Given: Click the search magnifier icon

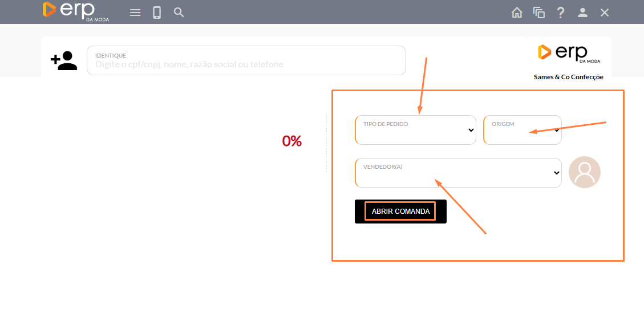Looking at the screenshot, I should [x=179, y=13].
